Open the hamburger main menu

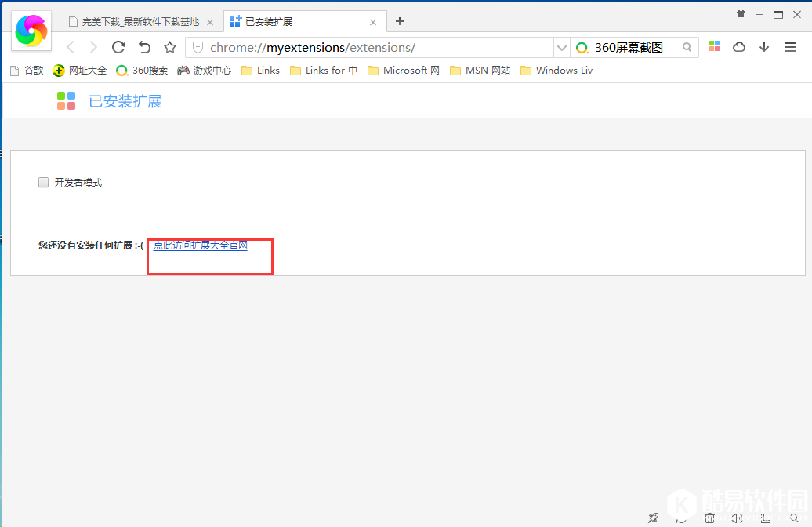(x=790, y=47)
